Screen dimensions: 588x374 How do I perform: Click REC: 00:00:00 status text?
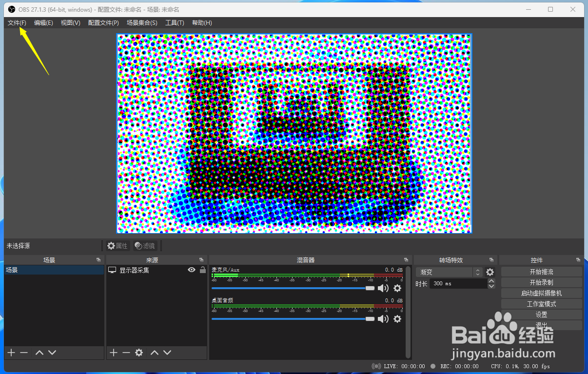pos(459,366)
